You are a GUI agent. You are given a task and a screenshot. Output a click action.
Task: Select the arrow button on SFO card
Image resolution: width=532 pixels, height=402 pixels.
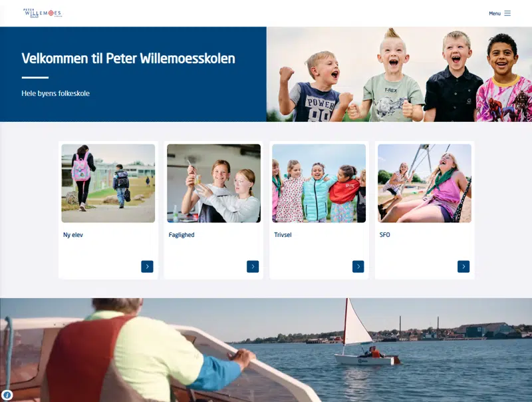click(x=464, y=266)
